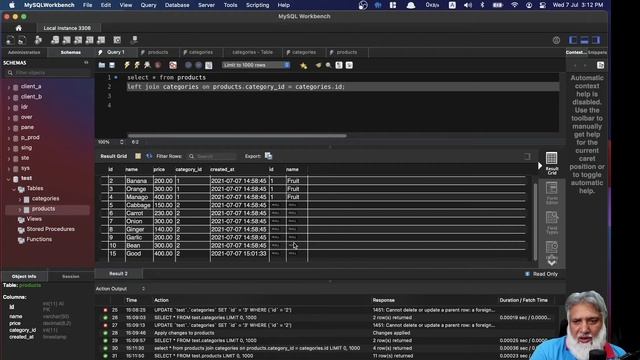640x360 pixels.
Task: Expand the sys schema
Action: (x=9, y=169)
